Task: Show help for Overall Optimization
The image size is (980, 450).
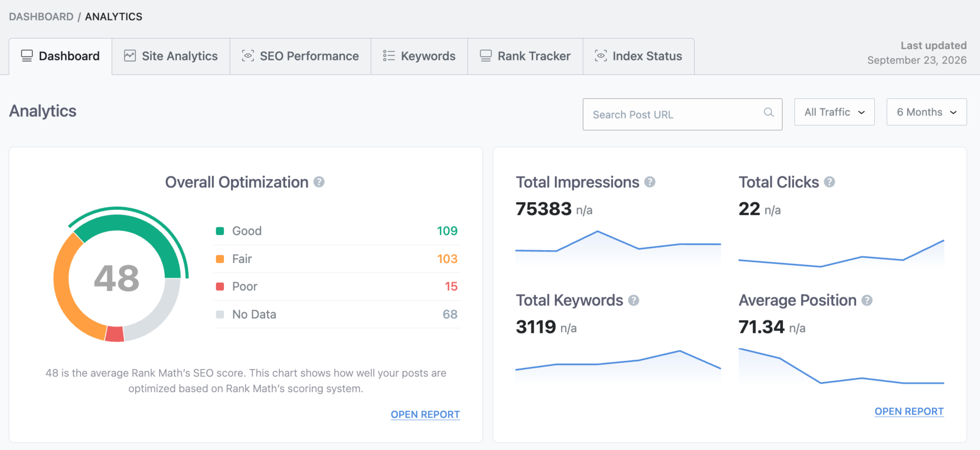Action: [x=319, y=182]
